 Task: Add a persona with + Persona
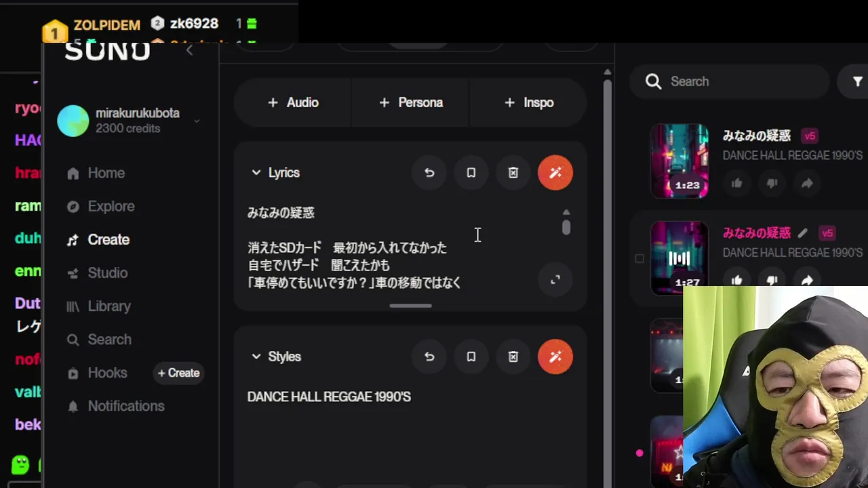(x=411, y=102)
